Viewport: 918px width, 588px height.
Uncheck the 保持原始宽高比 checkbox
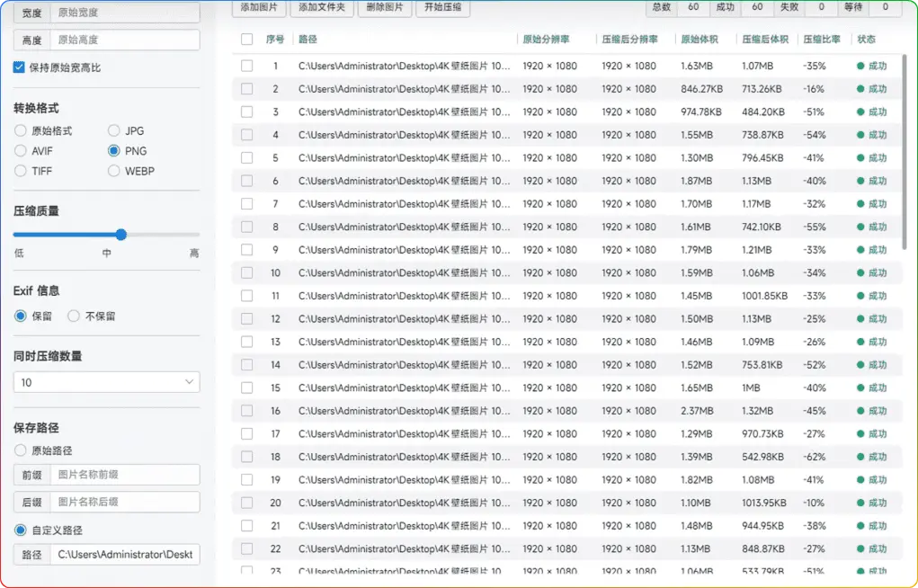pyautogui.click(x=20, y=67)
